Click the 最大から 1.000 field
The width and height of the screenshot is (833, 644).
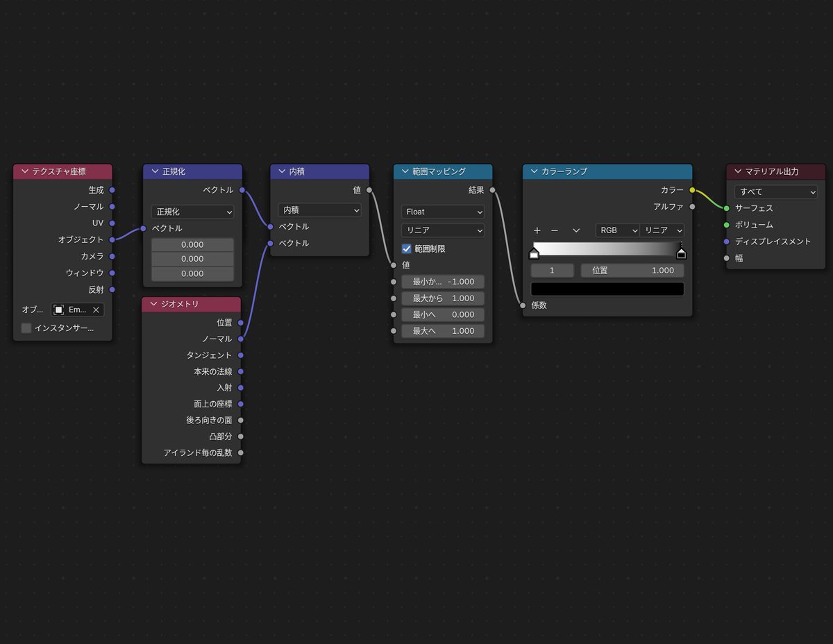443,298
